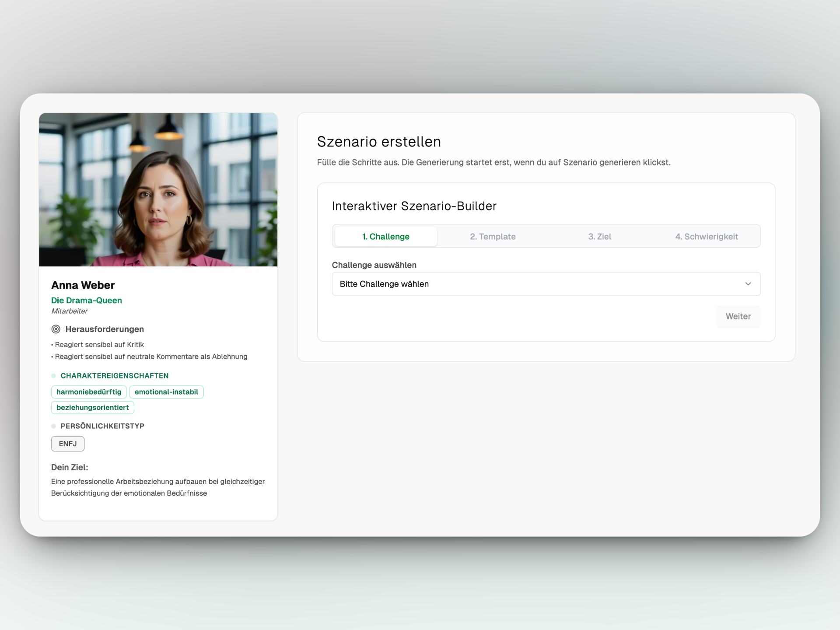Click the 'Szenario erstellen' heading
840x630 pixels.
click(x=379, y=141)
